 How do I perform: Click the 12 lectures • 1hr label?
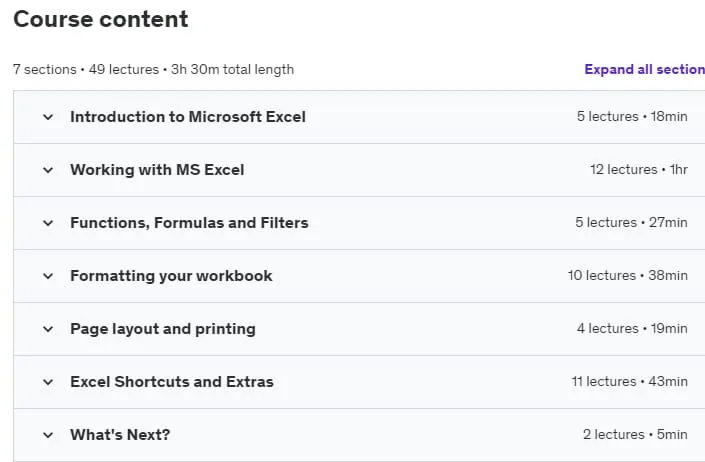pyautogui.click(x=639, y=169)
